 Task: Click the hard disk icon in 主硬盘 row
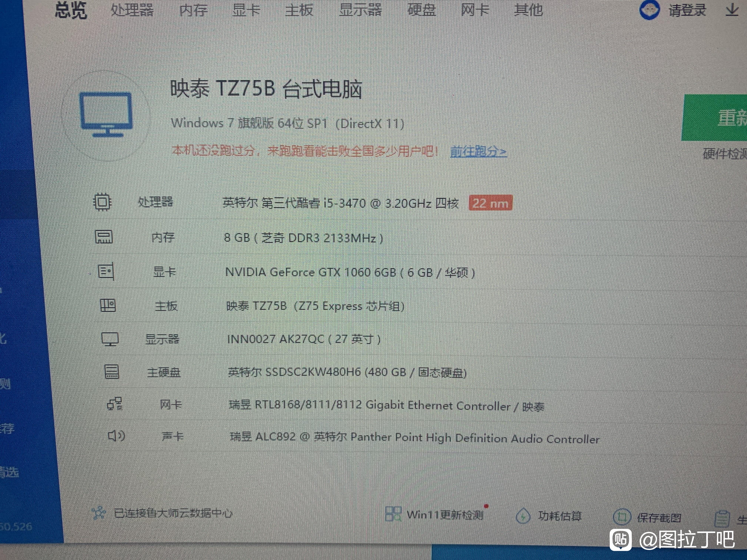[112, 372]
